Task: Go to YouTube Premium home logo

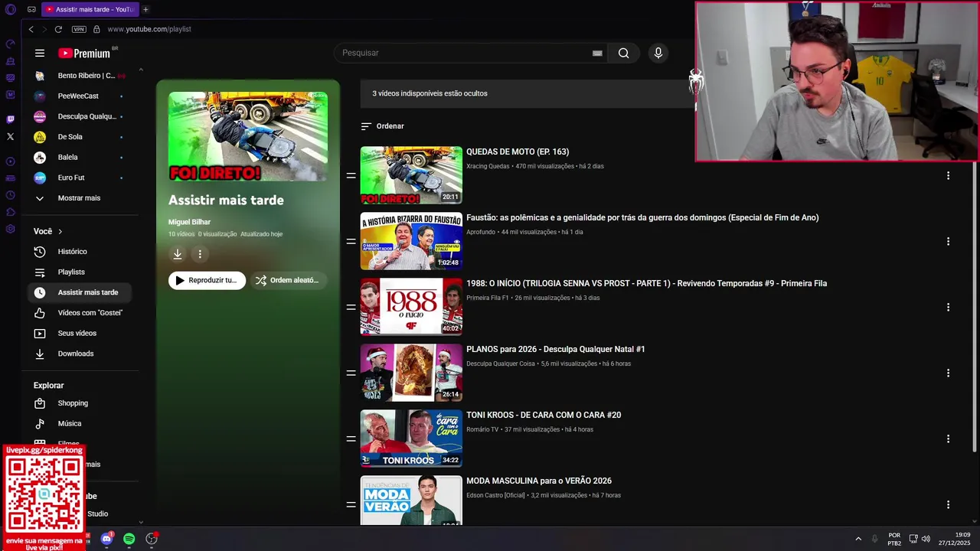Action: pos(85,53)
